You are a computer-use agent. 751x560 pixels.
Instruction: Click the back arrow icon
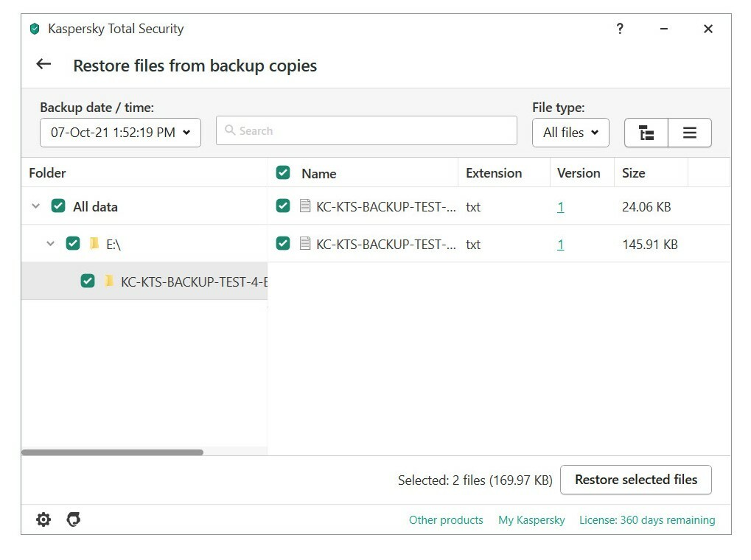(x=43, y=65)
